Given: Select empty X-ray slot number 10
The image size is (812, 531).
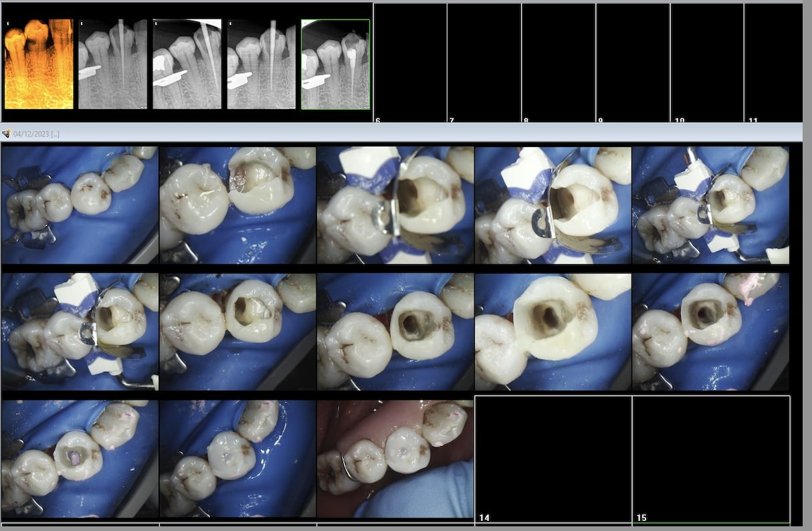Looking at the screenshot, I should [x=706, y=63].
